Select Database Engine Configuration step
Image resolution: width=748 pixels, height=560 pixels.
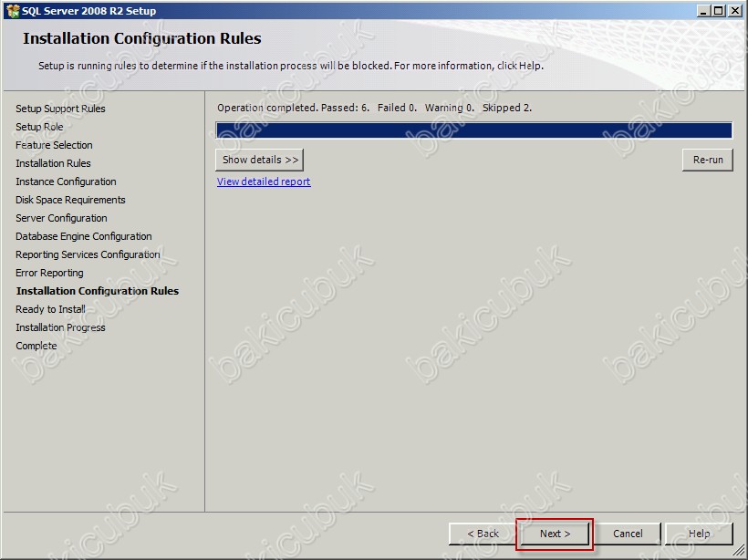pyautogui.click(x=84, y=236)
